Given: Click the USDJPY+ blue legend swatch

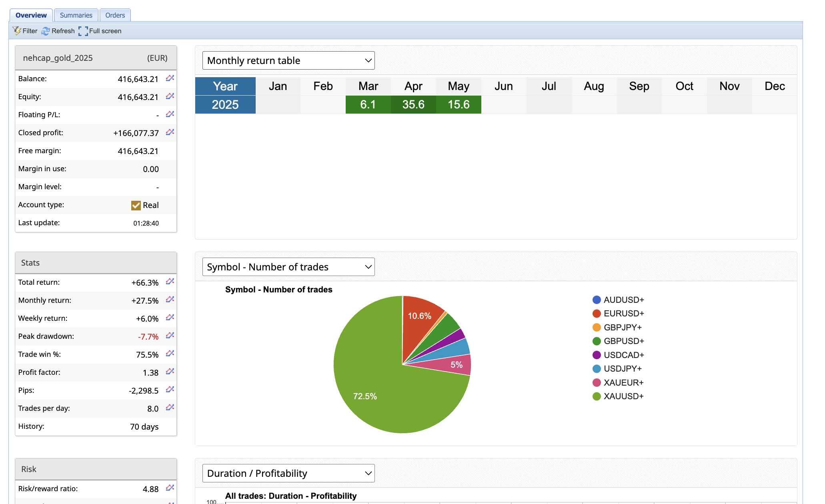Looking at the screenshot, I should (x=597, y=369).
